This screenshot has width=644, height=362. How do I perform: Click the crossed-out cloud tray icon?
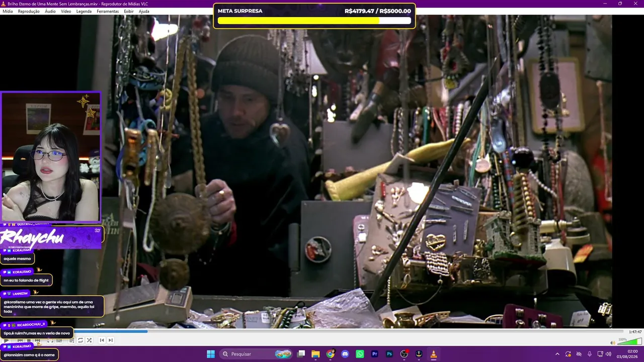[x=579, y=354]
